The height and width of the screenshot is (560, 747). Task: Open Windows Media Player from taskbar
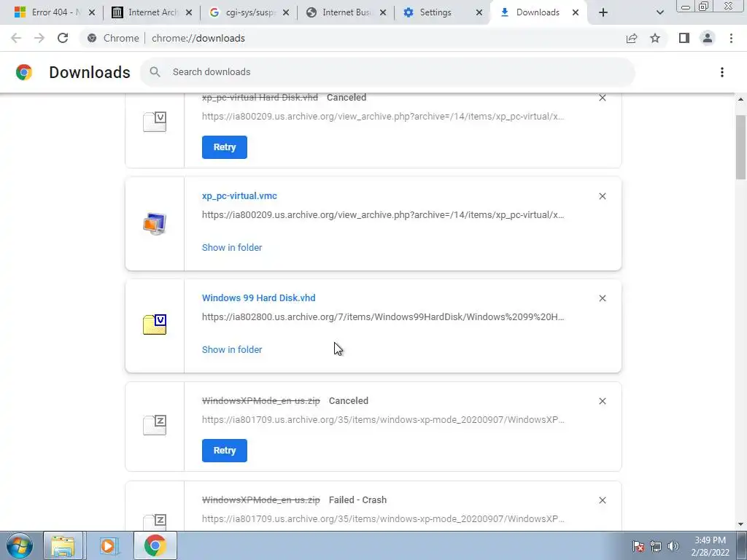click(x=109, y=545)
